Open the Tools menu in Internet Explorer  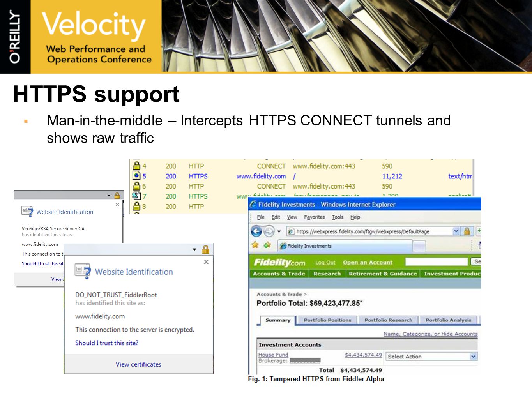click(338, 217)
